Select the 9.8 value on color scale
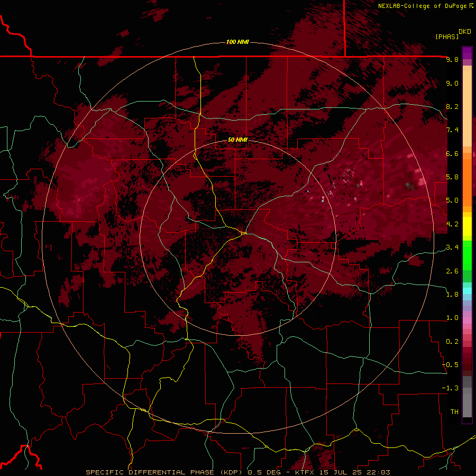The height and width of the screenshot is (476, 476). [x=452, y=60]
